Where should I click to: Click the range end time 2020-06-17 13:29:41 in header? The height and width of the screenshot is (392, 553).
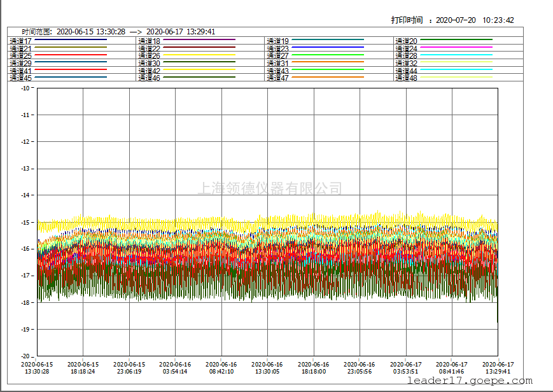[x=181, y=32]
